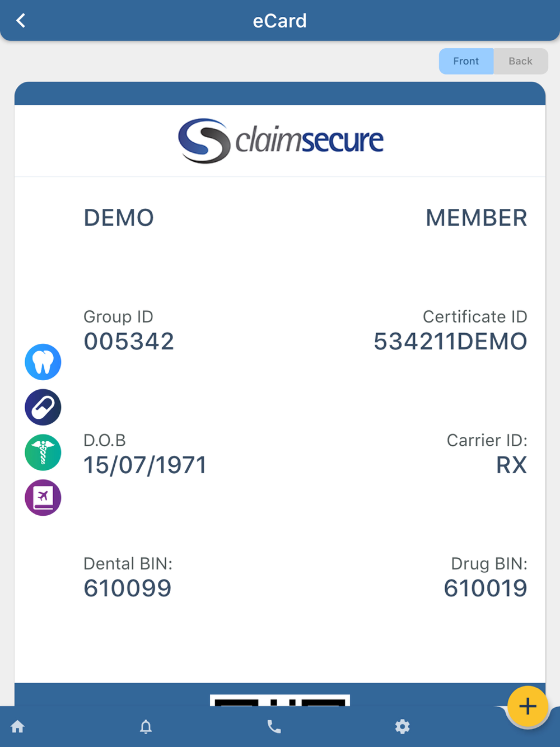Open the dental tooth icon
560x747 pixels.
(43, 362)
